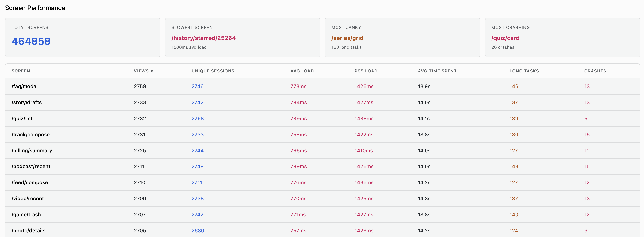Click the 757ms avg load cell
The image size is (644, 237).
tap(298, 230)
